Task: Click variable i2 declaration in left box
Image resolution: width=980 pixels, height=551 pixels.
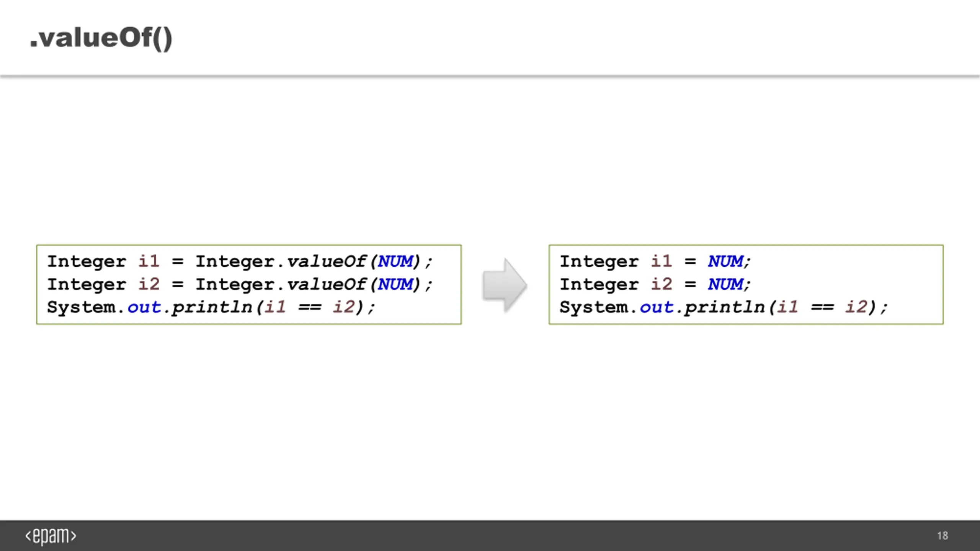Action: (x=149, y=284)
